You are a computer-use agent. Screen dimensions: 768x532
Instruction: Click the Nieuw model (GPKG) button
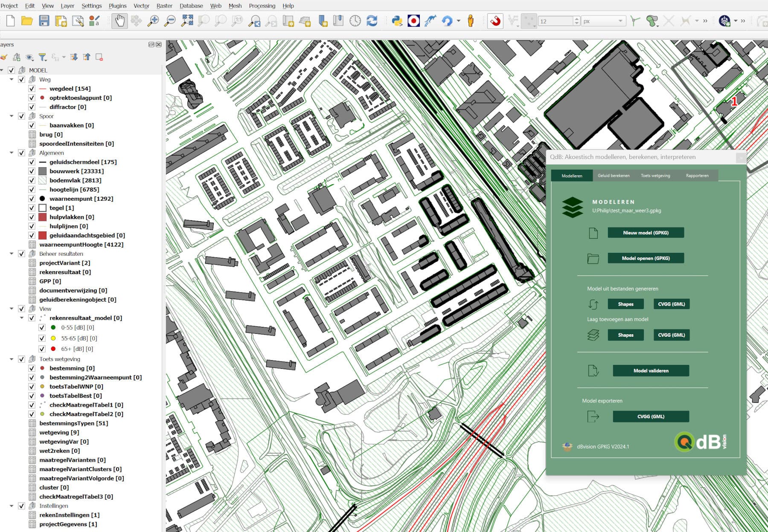point(646,233)
